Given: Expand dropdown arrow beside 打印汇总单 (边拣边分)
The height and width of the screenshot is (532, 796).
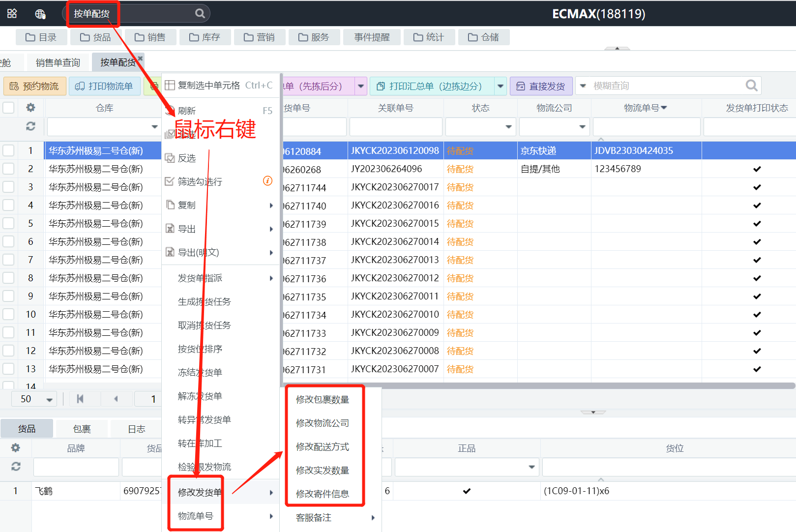Looking at the screenshot, I should (x=501, y=86).
